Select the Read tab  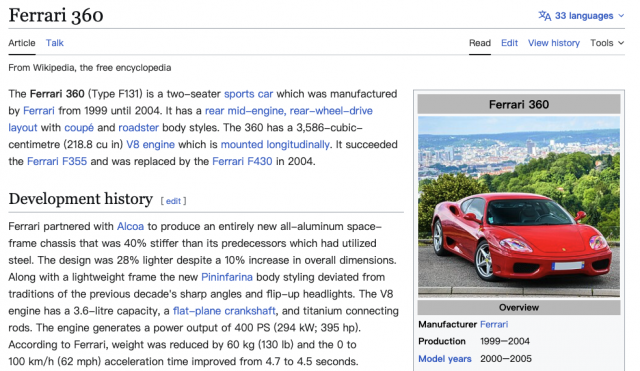480,43
